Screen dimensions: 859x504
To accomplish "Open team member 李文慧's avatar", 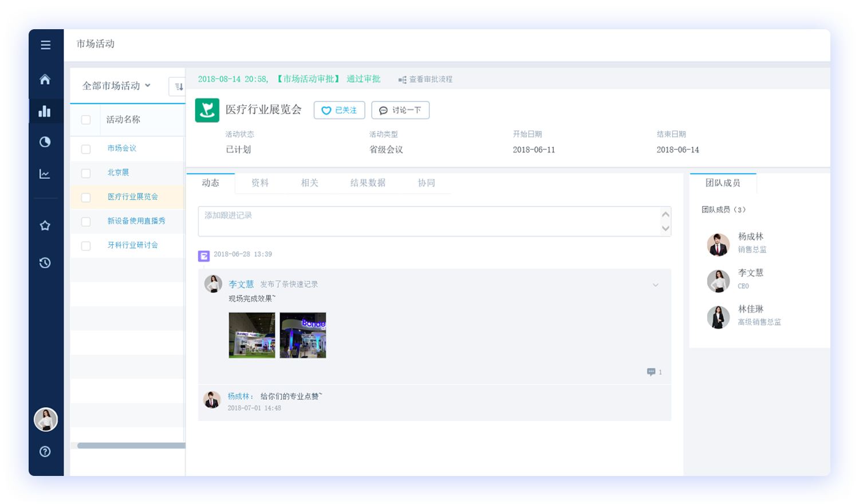I will click(718, 281).
